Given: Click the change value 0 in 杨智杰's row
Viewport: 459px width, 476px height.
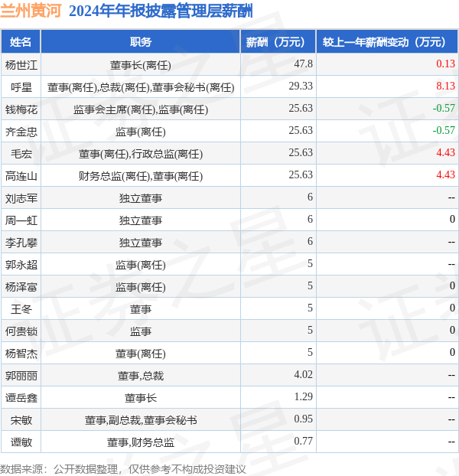Looking at the screenshot, I should (452, 353).
